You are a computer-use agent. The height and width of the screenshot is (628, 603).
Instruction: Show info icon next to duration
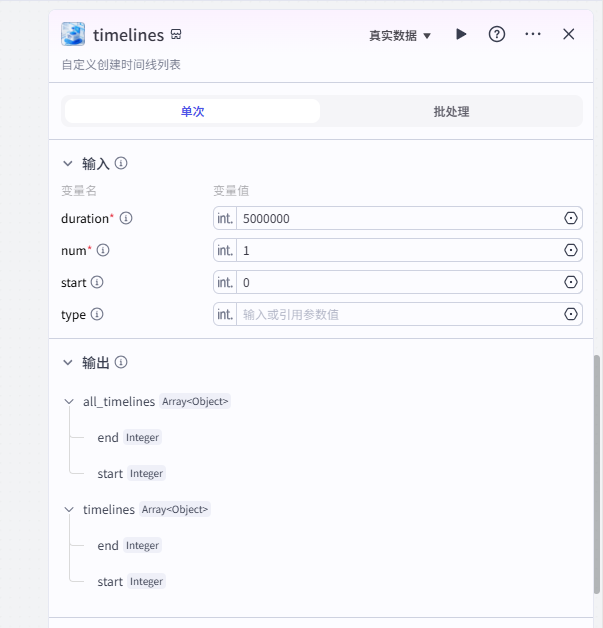click(126, 218)
